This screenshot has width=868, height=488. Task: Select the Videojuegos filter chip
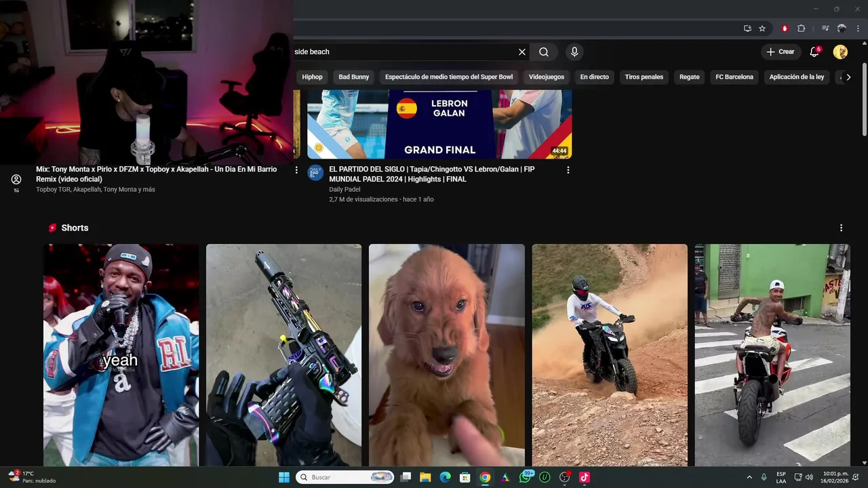[x=547, y=77]
